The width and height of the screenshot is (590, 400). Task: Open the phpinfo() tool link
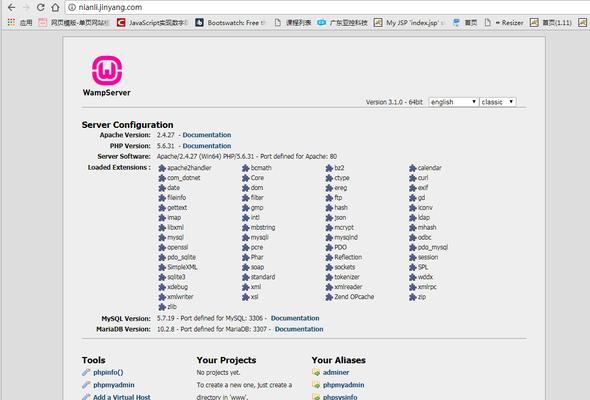[x=108, y=372]
